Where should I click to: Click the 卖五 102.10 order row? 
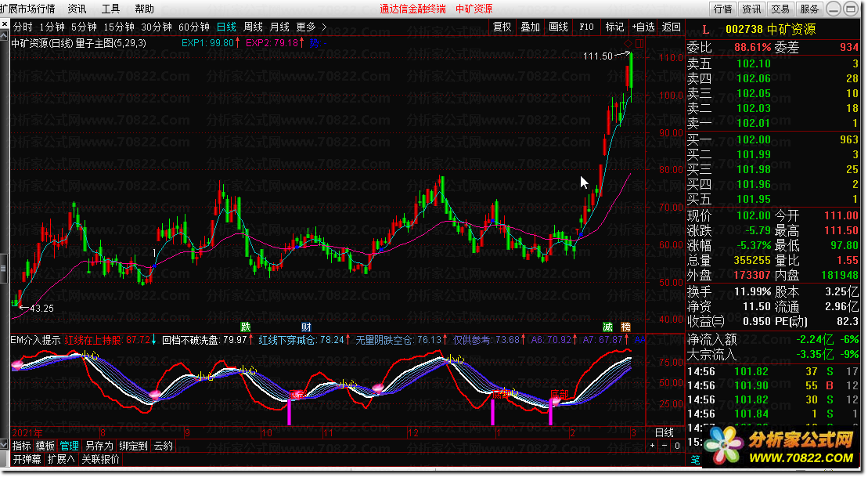[x=773, y=63]
